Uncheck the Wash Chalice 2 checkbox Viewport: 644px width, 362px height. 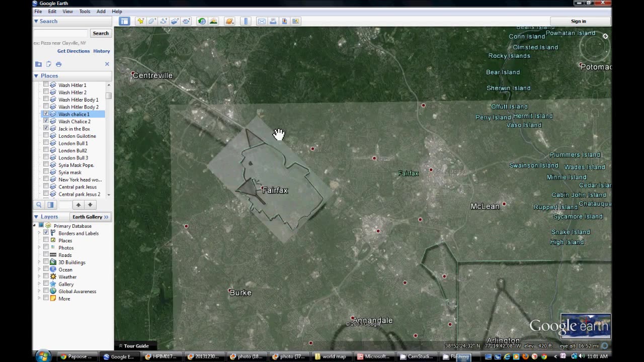[x=46, y=121]
